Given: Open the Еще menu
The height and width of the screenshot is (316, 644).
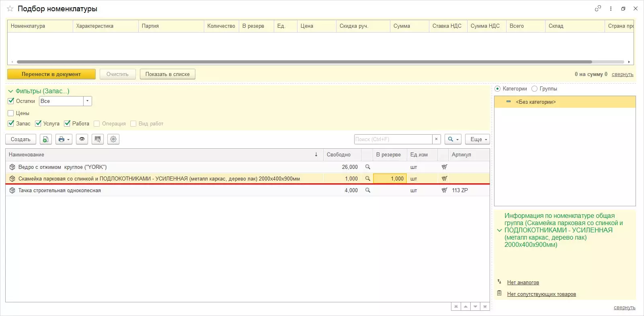Looking at the screenshot, I should click(x=478, y=139).
